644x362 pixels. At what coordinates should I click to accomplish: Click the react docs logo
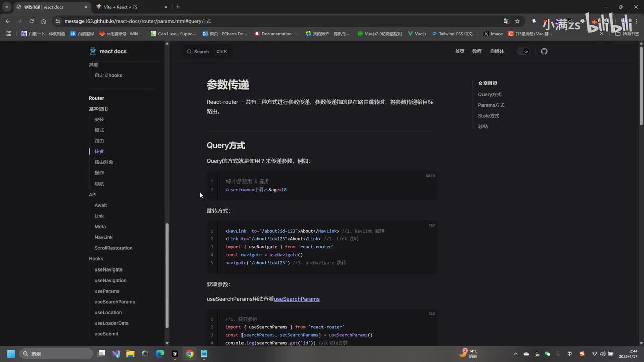coord(108,51)
